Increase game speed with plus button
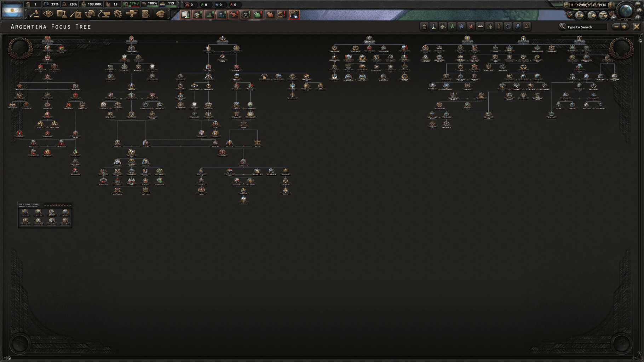Screen dimensions: 644x362 [611, 5]
